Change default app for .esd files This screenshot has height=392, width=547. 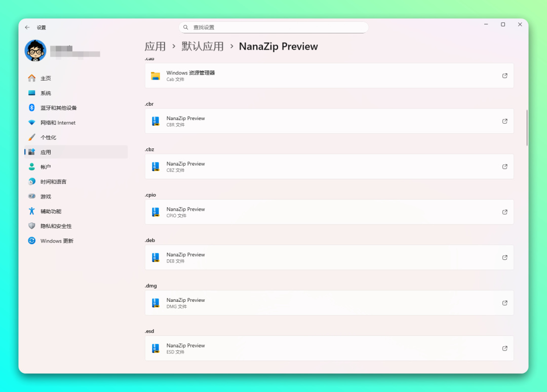329,348
